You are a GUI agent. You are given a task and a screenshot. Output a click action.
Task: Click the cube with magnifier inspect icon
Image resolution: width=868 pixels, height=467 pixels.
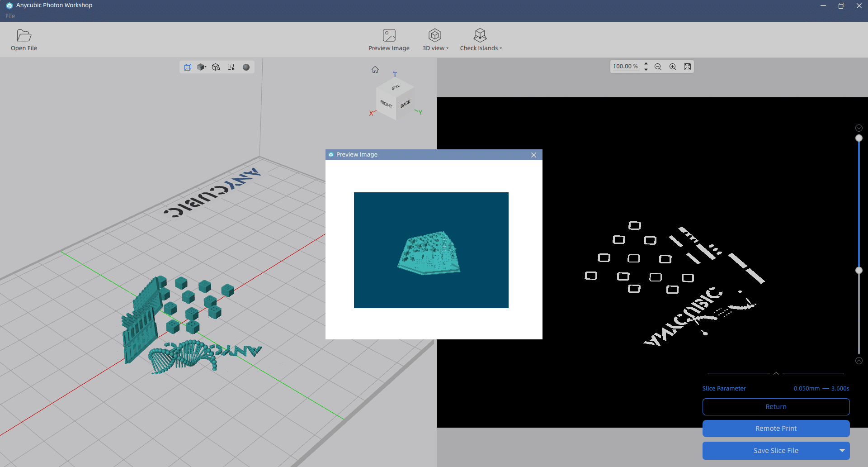coord(216,67)
